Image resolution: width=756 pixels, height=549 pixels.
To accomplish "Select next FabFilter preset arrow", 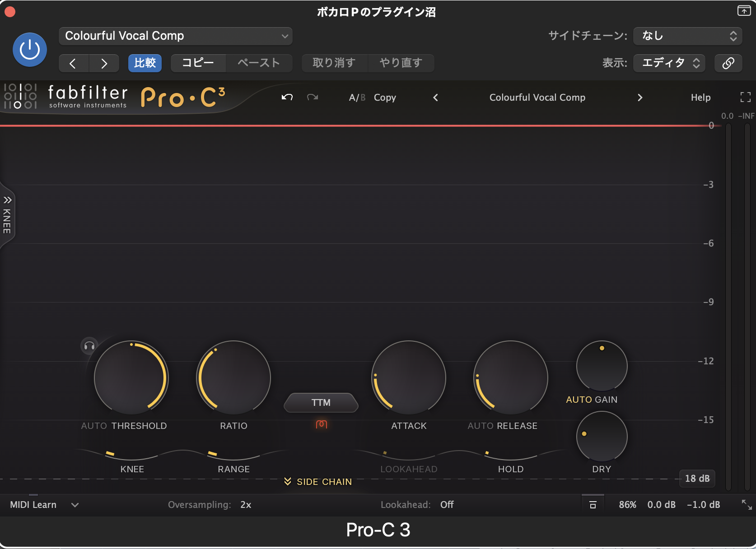I will point(640,98).
